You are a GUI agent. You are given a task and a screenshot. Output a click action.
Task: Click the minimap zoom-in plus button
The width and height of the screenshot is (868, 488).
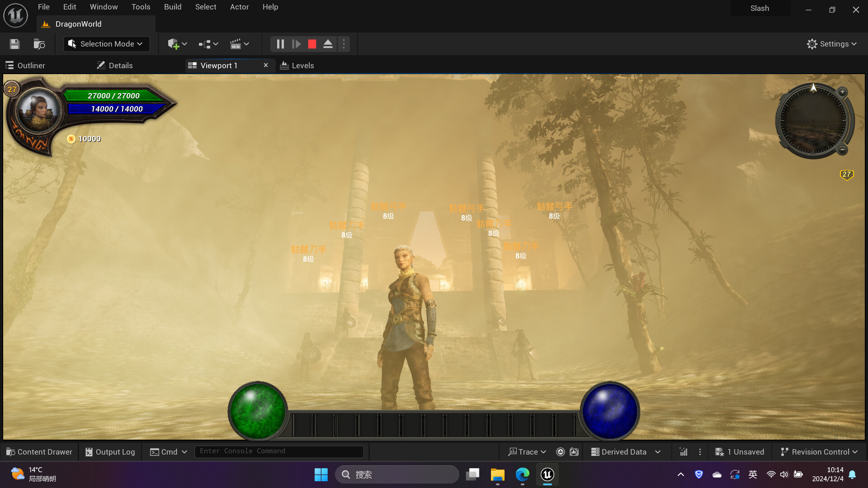tap(842, 92)
